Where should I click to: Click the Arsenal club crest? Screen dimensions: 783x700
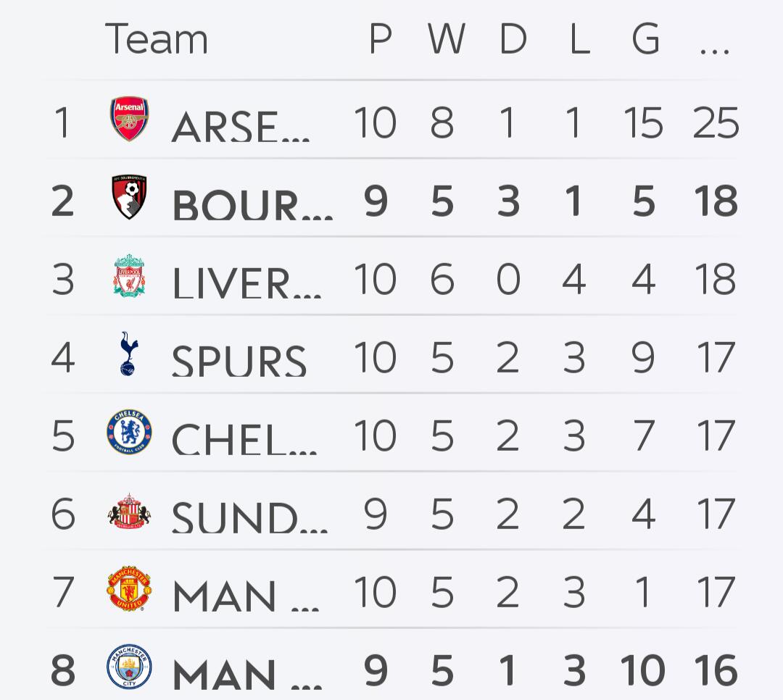pos(129,120)
